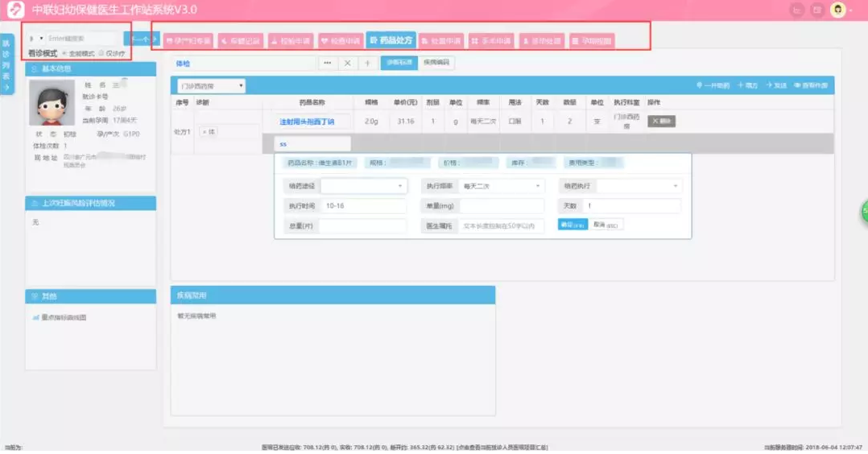Click the 药品名称 column header
The height and width of the screenshot is (454, 868).
pyautogui.click(x=312, y=102)
